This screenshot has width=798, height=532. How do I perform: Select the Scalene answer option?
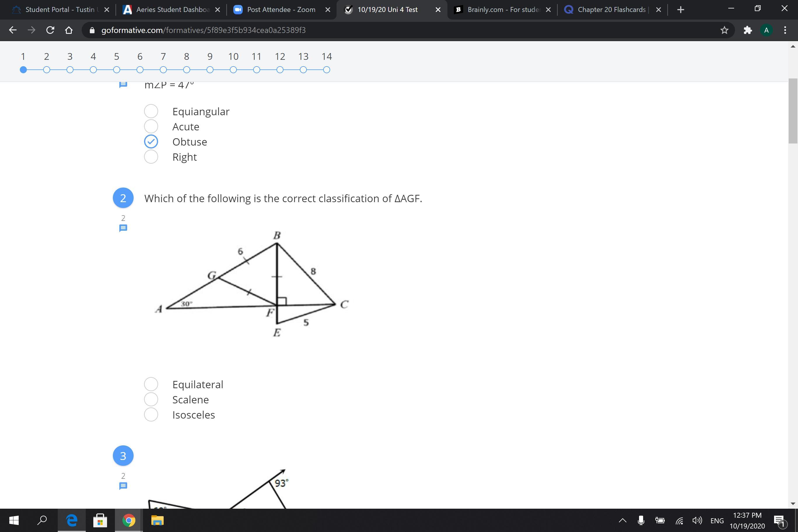pyautogui.click(x=151, y=399)
